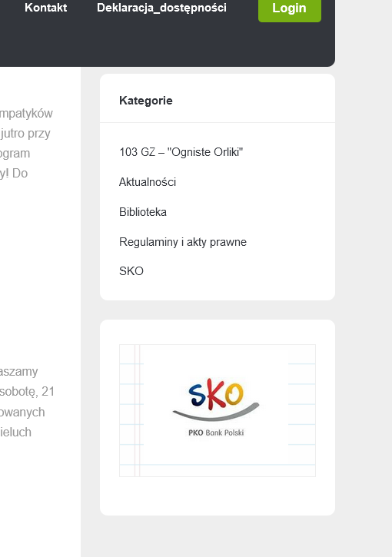Click excerpt text line ending "owanych"

click(x=22, y=412)
